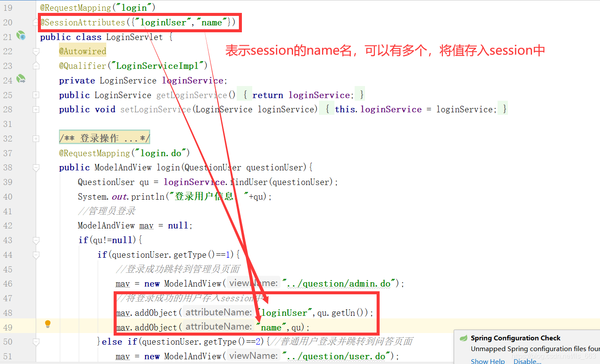Click the //登录成功跳转到管理员页面 comment
Image resolution: width=600 pixels, height=364 pixels.
[x=178, y=269]
